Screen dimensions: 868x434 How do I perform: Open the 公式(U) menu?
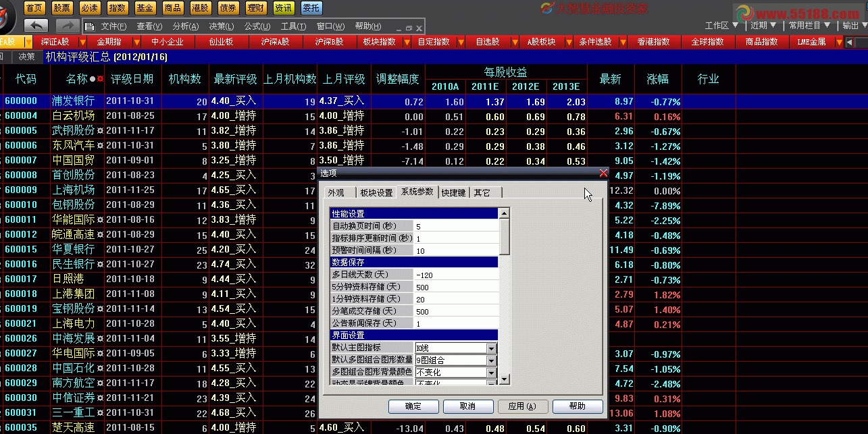coord(257,27)
